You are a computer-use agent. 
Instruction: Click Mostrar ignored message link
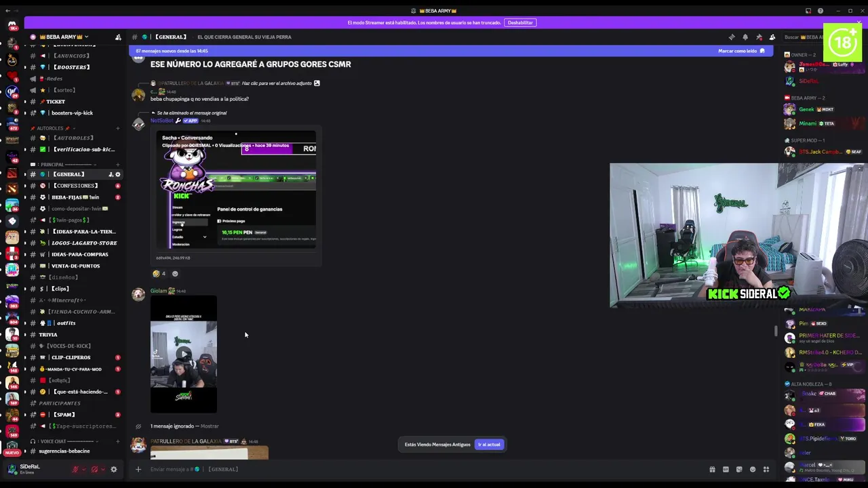coord(210,426)
